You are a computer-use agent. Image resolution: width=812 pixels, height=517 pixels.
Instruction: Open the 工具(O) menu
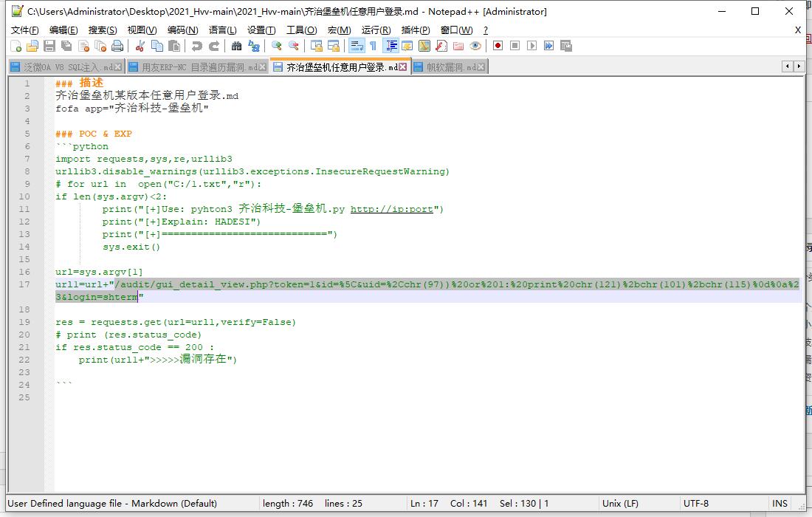click(x=302, y=30)
